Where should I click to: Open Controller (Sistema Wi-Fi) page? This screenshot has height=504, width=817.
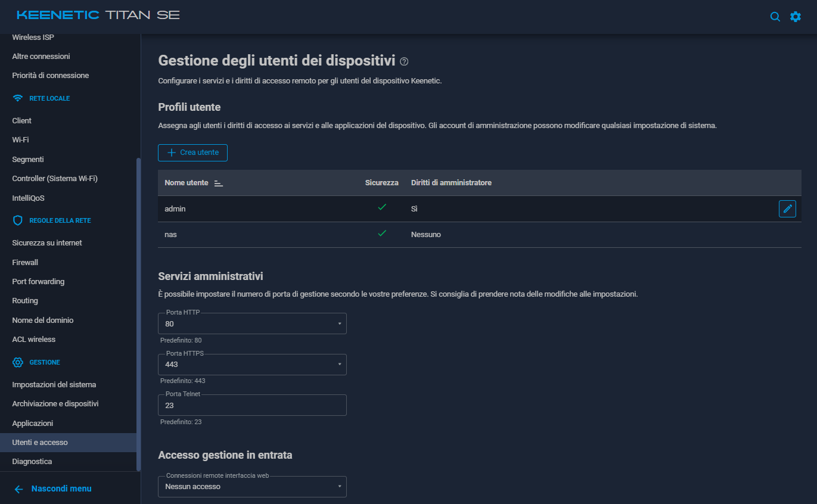click(x=55, y=179)
